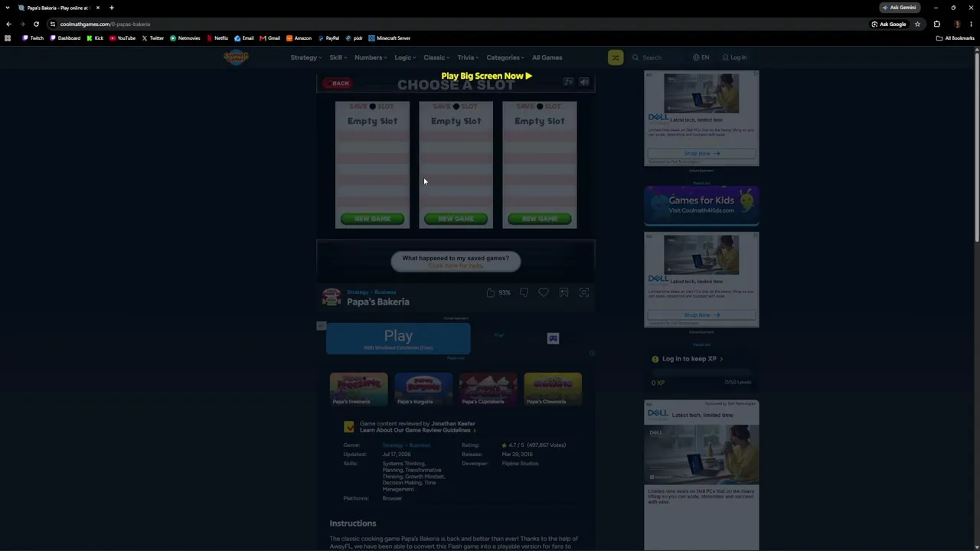Start New Game in the second save slot

pos(456,219)
